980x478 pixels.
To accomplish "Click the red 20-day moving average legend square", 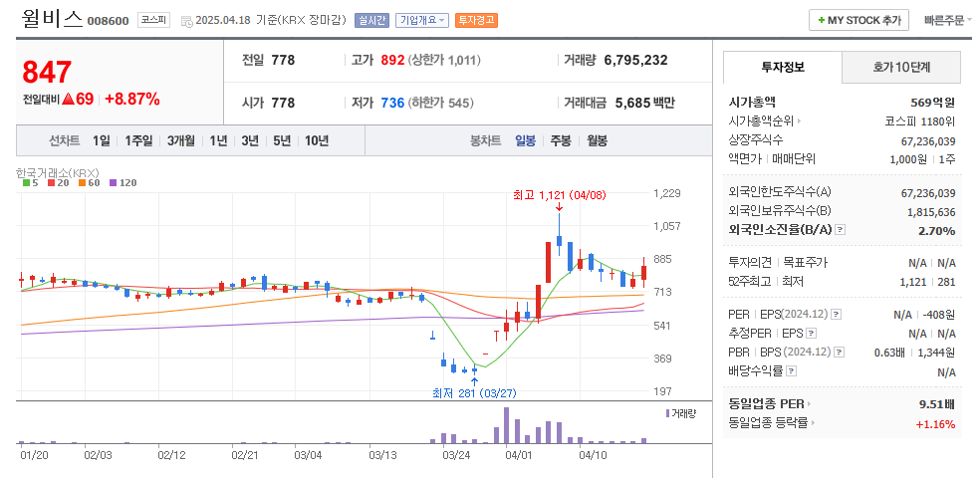I will point(51,183).
